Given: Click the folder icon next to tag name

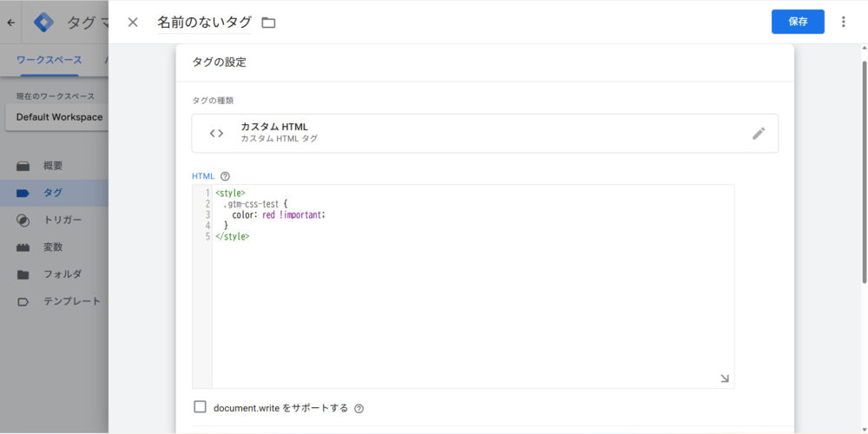Looking at the screenshot, I should click(x=268, y=23).
